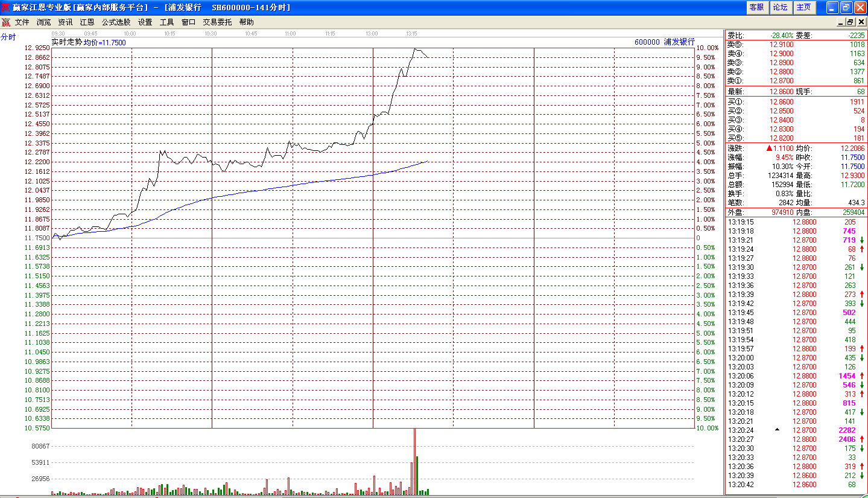This screenshot has height=498, width=868.
Task: Click 均价=11.7500 text on chart
Action: click(104, 42)
